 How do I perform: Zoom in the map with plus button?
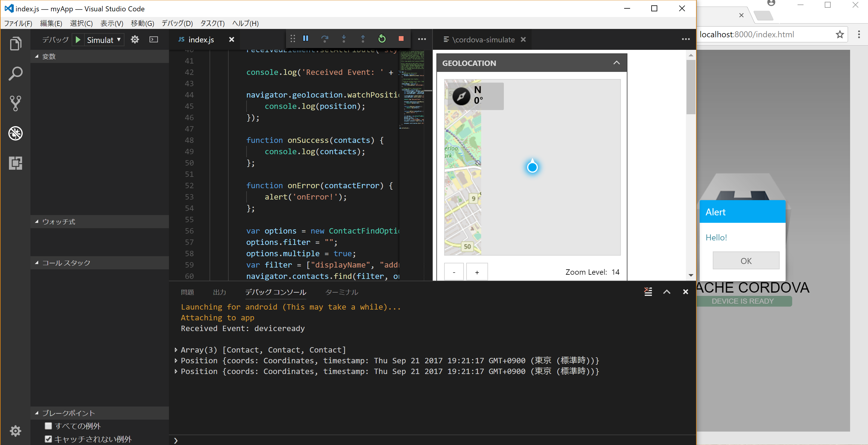[477, 272]
